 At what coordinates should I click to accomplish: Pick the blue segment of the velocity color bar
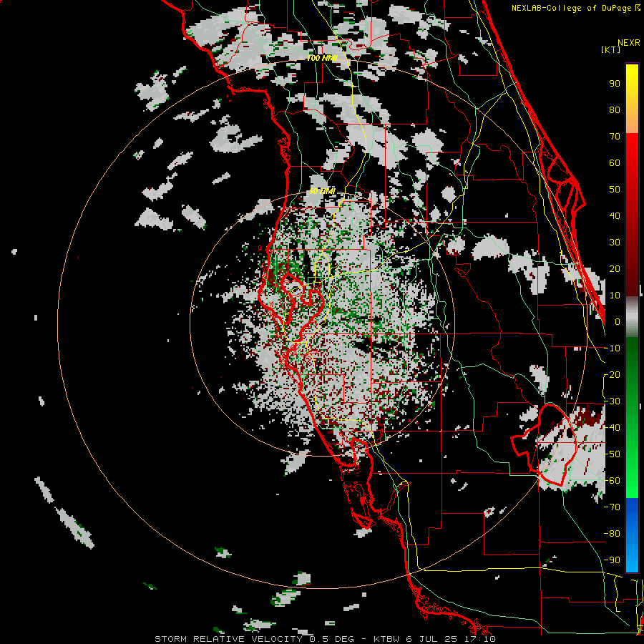tap(632, 535)
